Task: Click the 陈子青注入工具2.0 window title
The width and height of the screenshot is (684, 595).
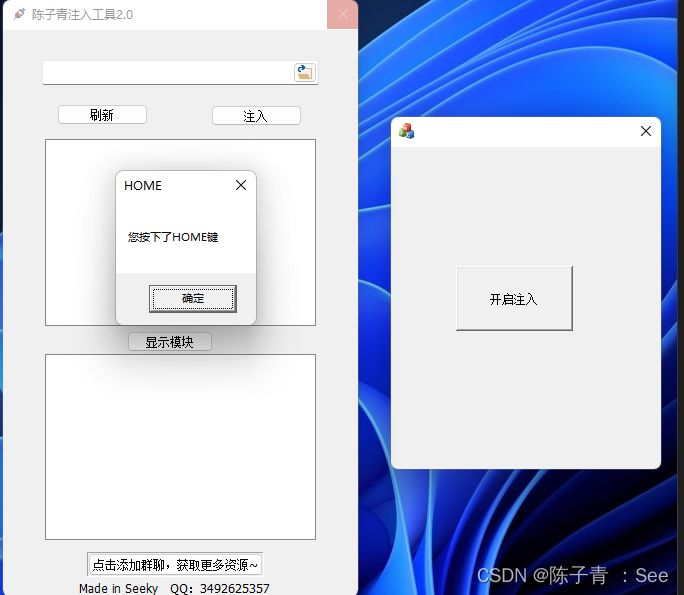Action: click(82, 15)
